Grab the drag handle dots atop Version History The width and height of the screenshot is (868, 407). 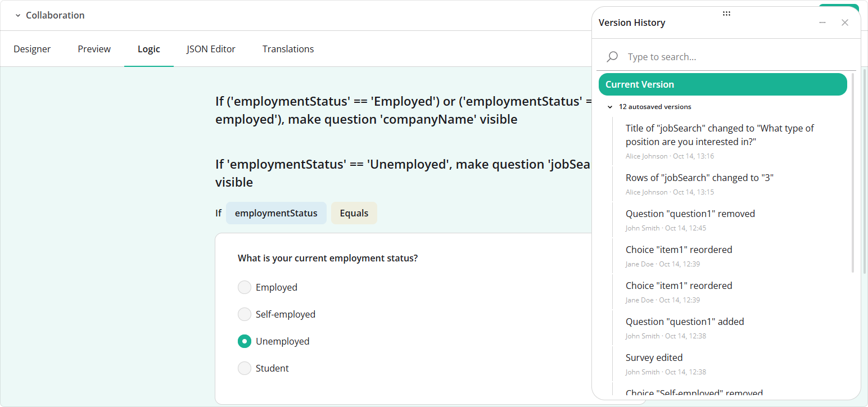pyautogui.click(x=726, y=13)
